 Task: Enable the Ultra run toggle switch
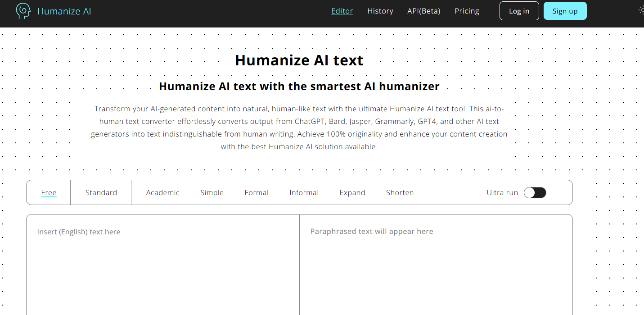point(535,193)
